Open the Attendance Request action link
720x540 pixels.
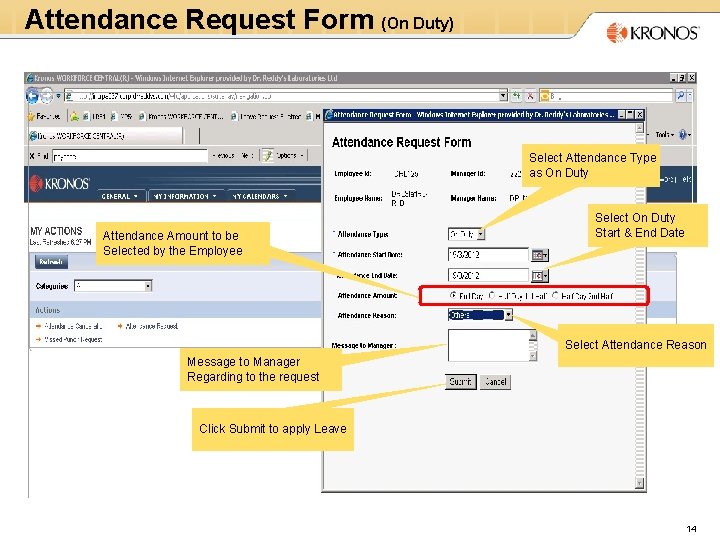tap(148, 326)
